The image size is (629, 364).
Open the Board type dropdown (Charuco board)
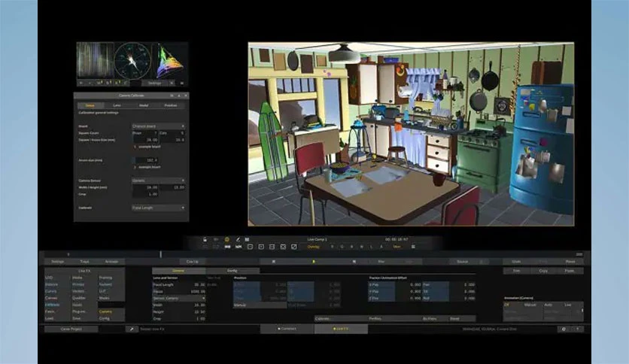(159, 126)
